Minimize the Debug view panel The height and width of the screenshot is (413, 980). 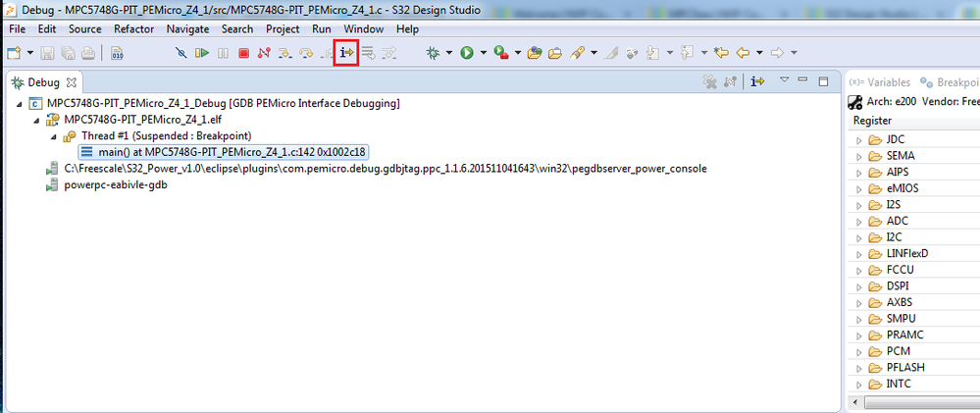tap(803, 79)
